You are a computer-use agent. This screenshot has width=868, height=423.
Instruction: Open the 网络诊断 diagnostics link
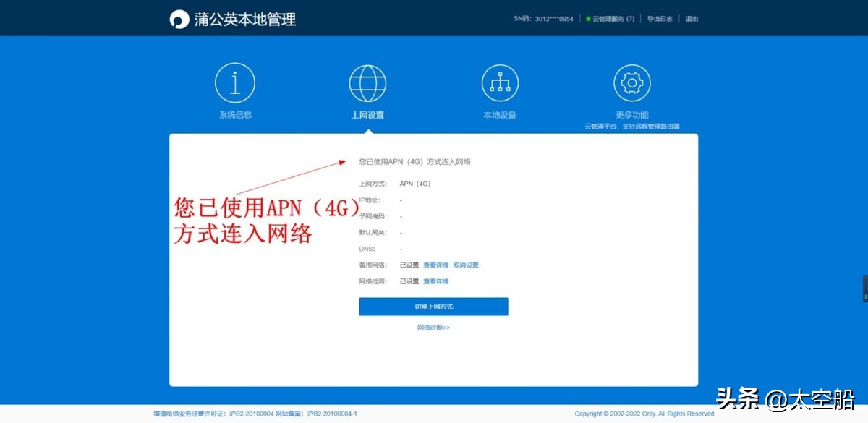pyautogui.click(x=430, y=327)
